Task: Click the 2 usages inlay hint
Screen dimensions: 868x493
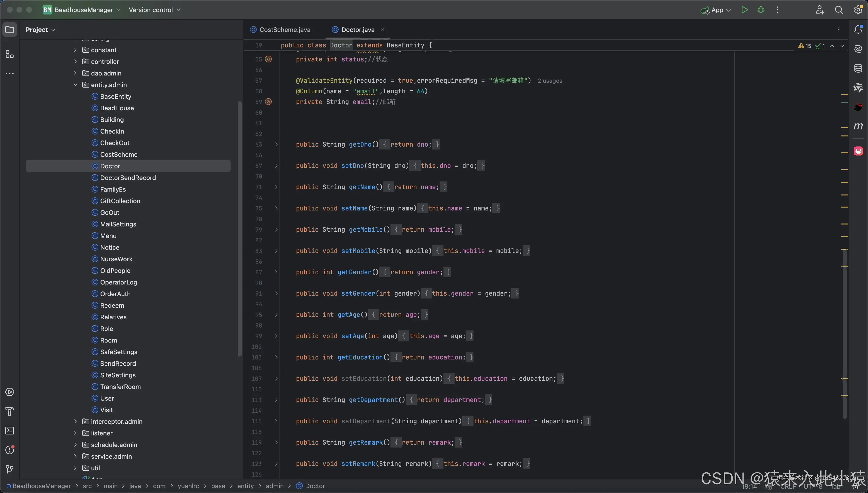Action: click(550, 81)
